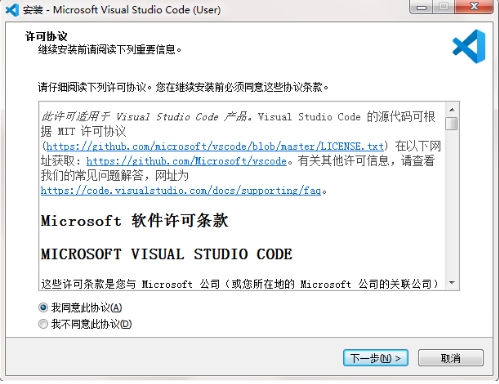Open the code.visualstudio.com/docs/supporting/faq link
The image size is (499, 384).
pyautogui.click(x=181, y=190)
